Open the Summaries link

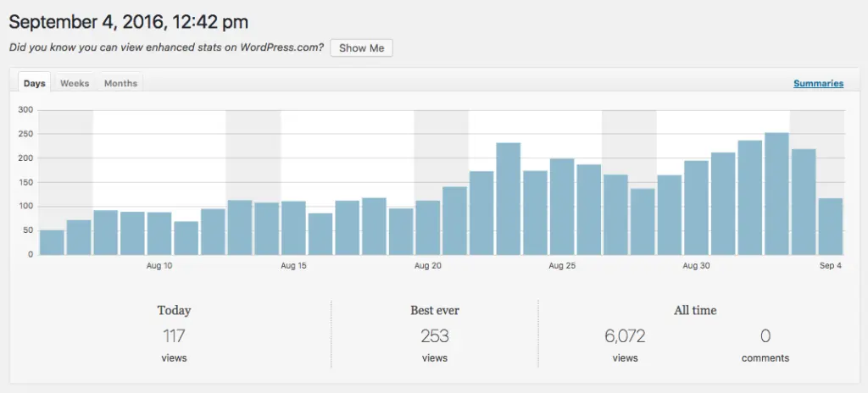(x=818, y=84)
